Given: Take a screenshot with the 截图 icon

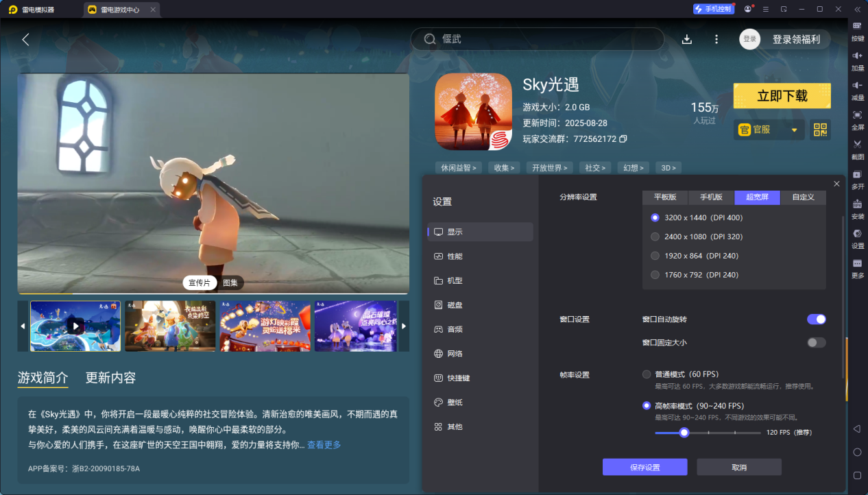Looking at the screenshot, I should (x=857, y=144).
